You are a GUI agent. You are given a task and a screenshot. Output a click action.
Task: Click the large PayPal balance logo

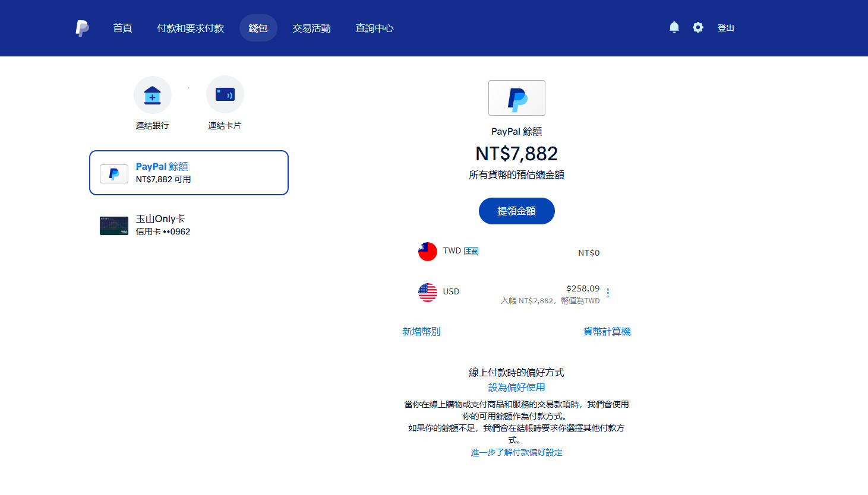click(516, 98)
